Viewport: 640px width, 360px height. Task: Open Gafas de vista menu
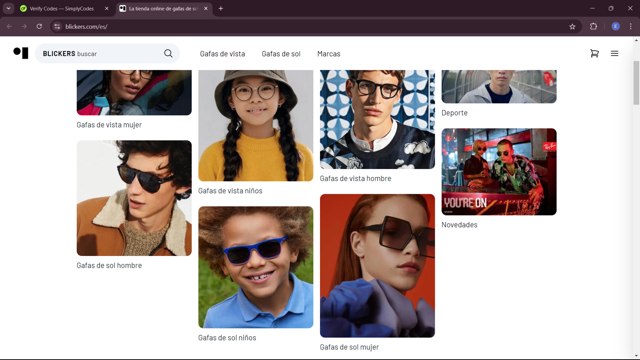[222, 53]
